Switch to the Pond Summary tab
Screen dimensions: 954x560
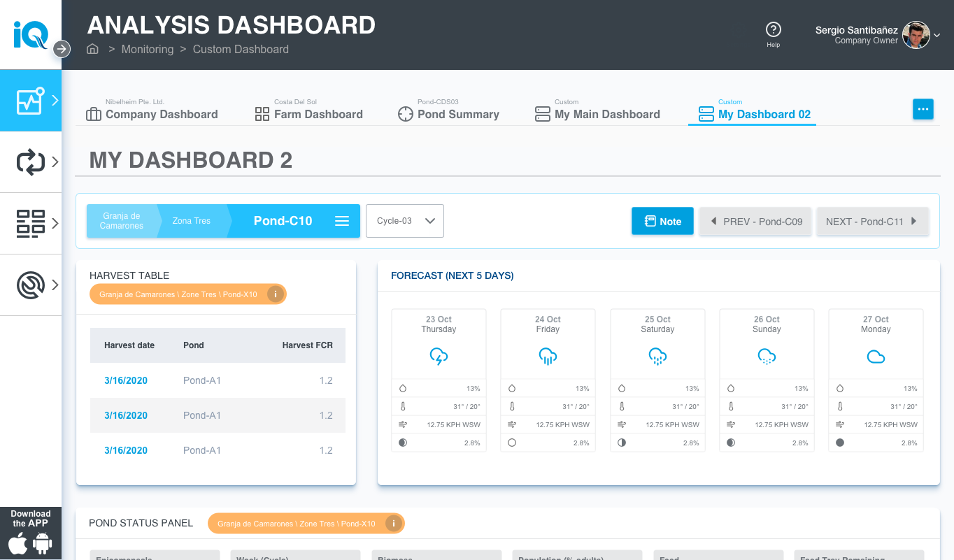coord(448,114)
